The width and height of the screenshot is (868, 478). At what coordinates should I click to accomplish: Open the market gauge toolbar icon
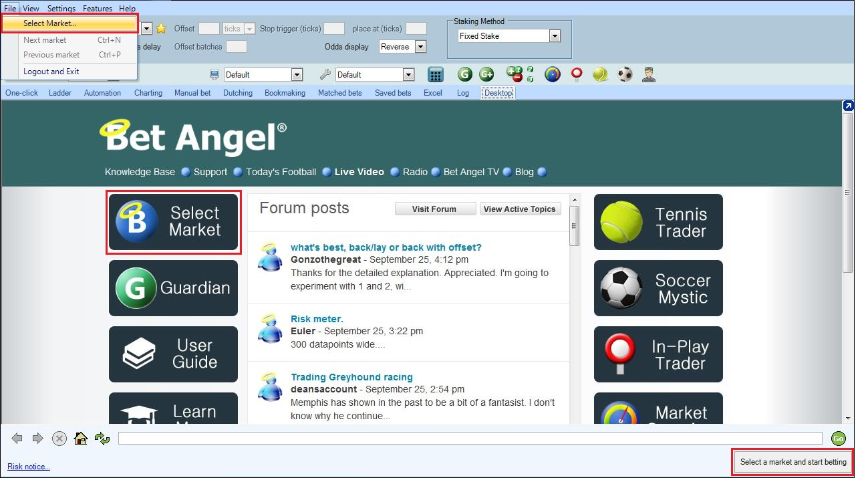[552, 74]
